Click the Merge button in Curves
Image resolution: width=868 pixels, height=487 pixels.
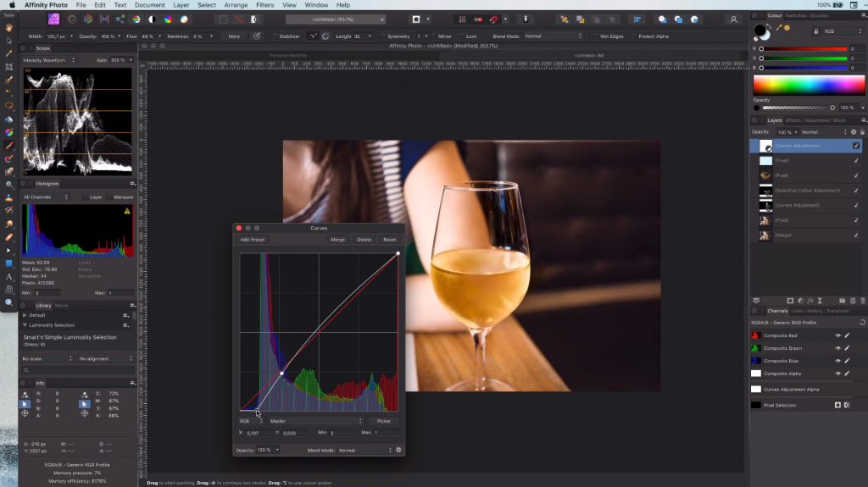pyautogui.click(x=337, y=240)
